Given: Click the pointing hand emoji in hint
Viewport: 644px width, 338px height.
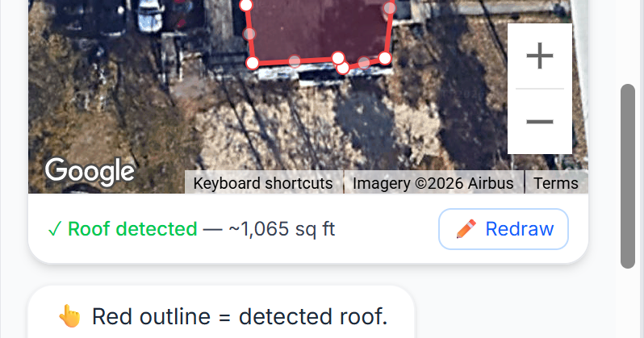Looking at the screenshot, I should coord(70,316).
